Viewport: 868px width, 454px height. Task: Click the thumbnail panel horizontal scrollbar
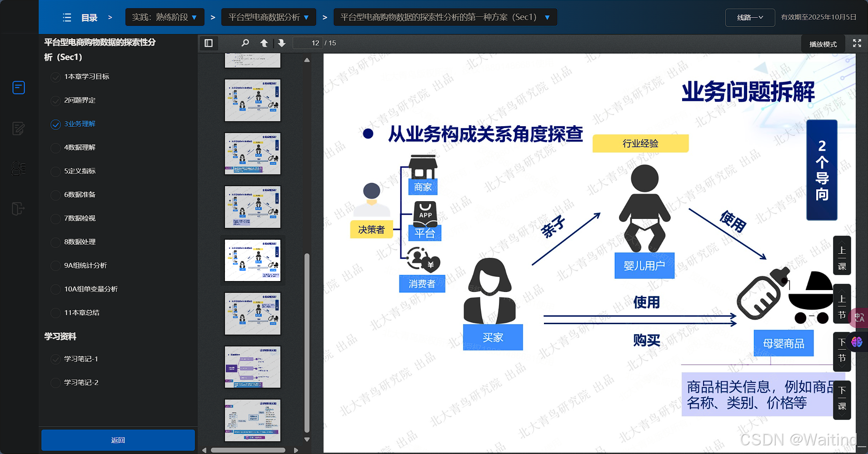coord(248,450)
